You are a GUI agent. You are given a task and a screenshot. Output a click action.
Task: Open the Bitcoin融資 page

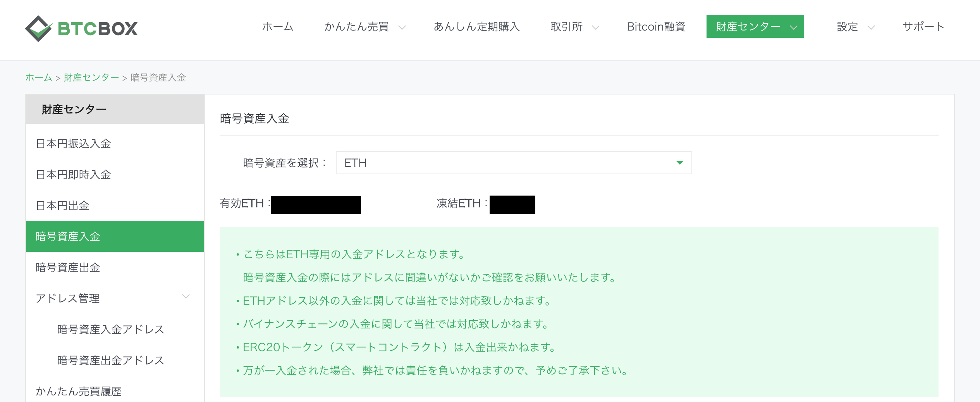click(656, 27)
